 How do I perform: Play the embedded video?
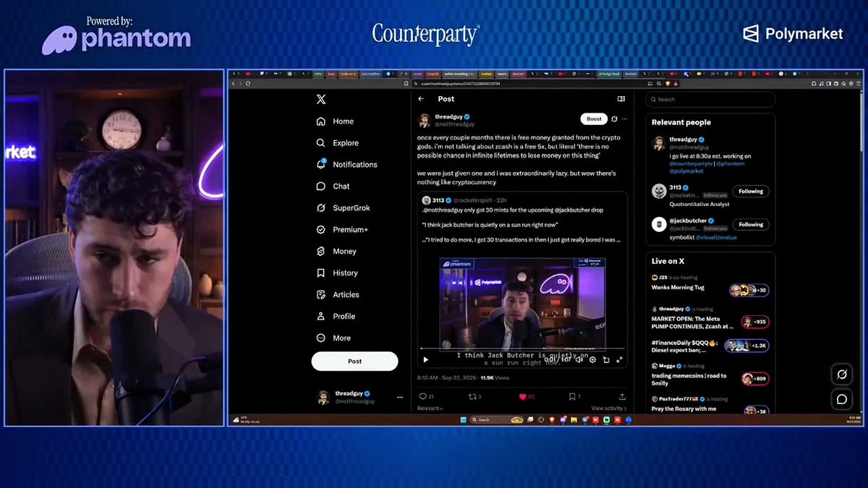click(x=425, y=359)
